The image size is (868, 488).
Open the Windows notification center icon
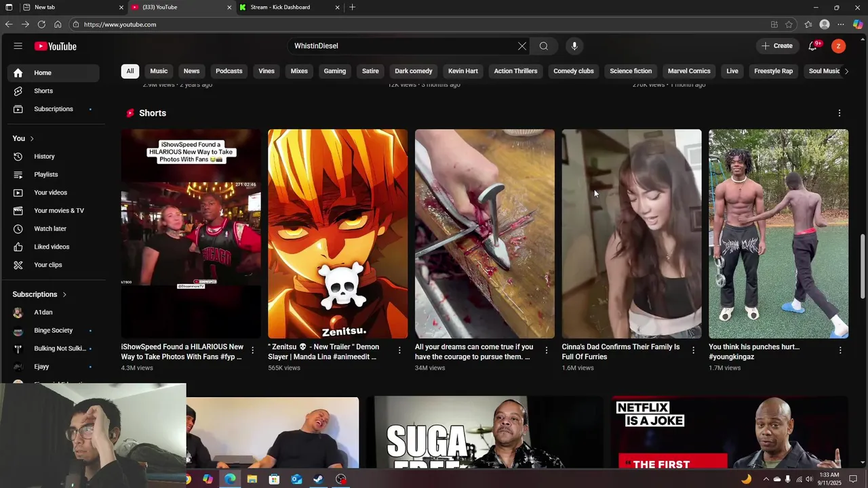coord(853,479)
